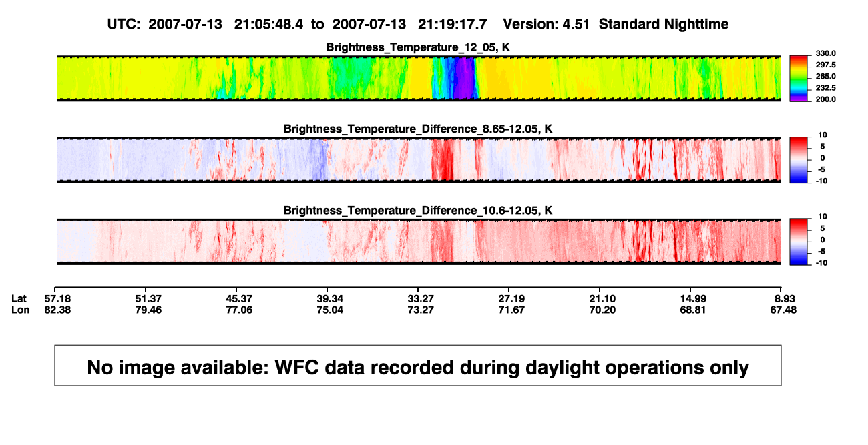868x445 pixels.
Task: Click latitude value 51.37
Action: tap(148, 298)
